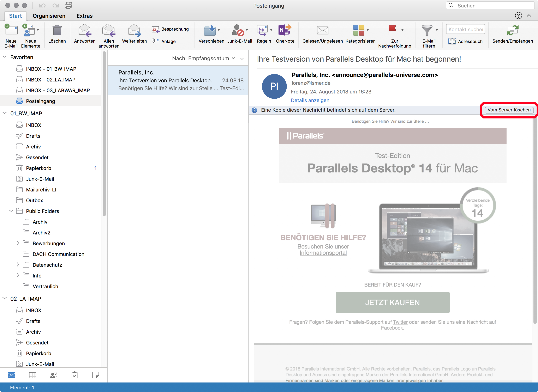Toggle Gelesen/Ungelesen status
538x392 pixels.
pyautogui.click(x=322, y=30)
